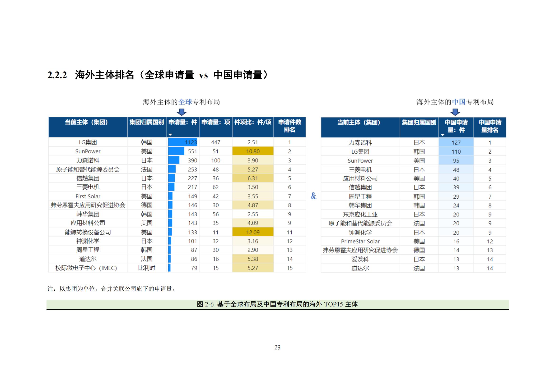Select the highlighted value 127 for 力森诺科
The width and height of the screenshot is (555, 392).
pyautogui.click(x=456, y=143)
